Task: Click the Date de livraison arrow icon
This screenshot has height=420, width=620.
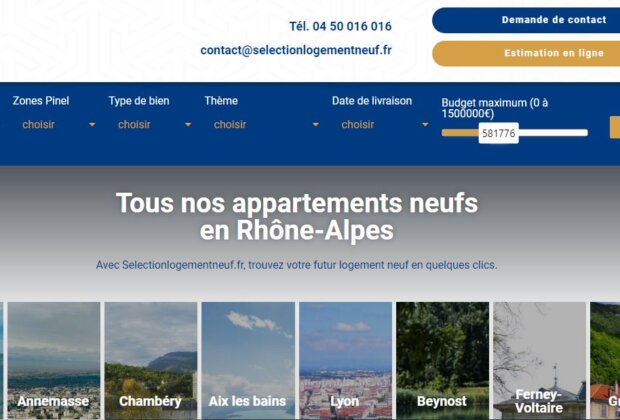Action: pyautogui.click(x=425, y=125)
